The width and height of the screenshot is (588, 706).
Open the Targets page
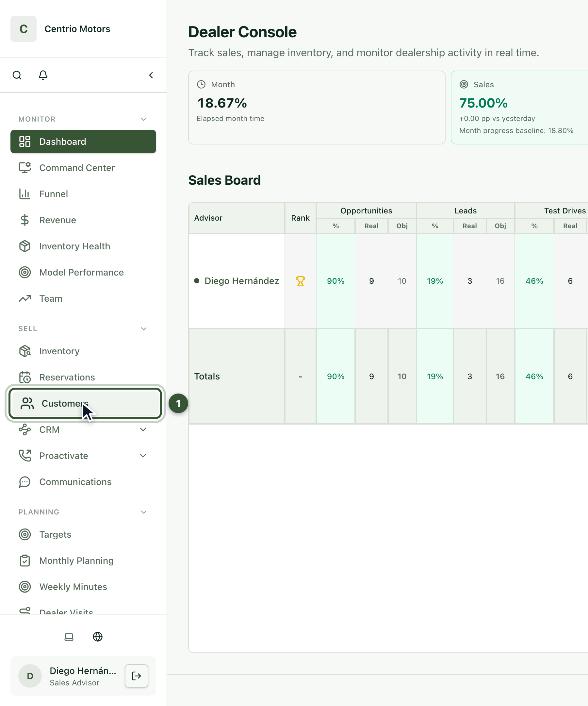tap(83, 534)
